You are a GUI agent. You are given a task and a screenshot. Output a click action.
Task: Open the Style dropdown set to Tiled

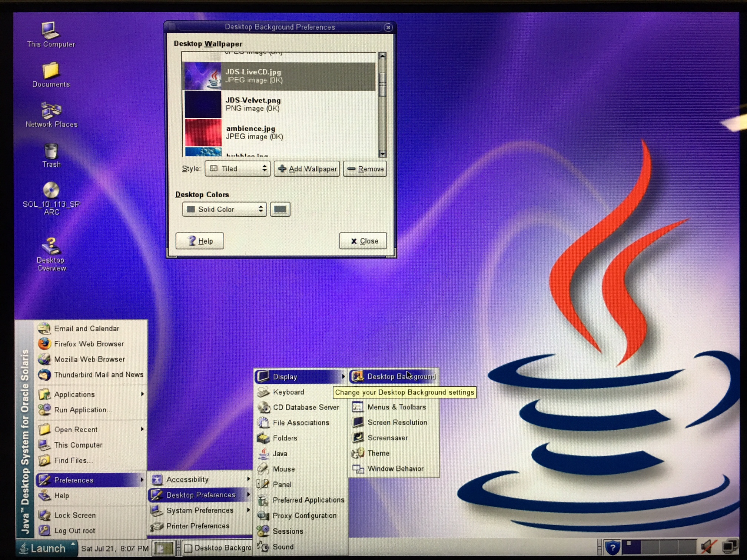pos(238,169)
